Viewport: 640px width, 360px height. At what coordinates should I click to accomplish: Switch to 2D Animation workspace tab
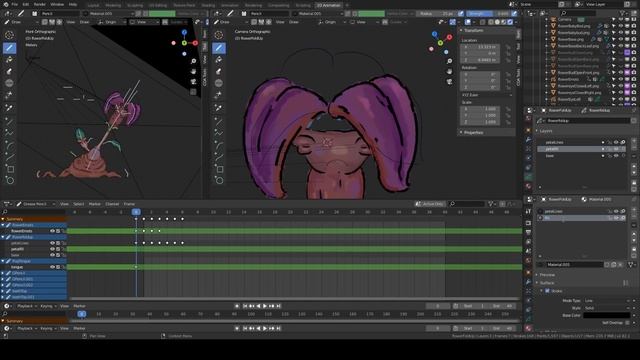[x=329, y=5]
